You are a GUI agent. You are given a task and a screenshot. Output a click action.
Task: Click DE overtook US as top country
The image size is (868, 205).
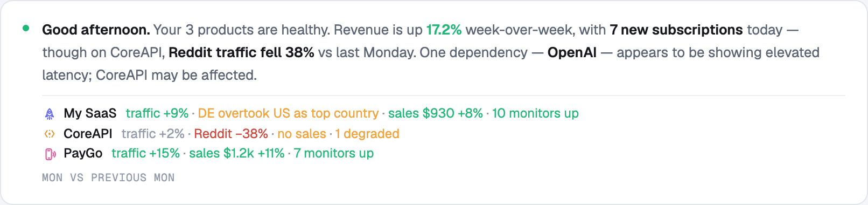click(288, 113)
